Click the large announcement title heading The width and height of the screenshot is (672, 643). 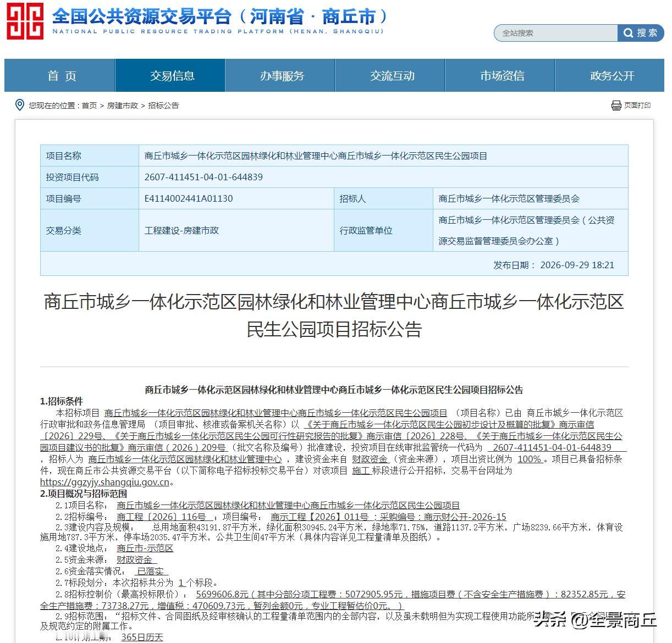334,315
